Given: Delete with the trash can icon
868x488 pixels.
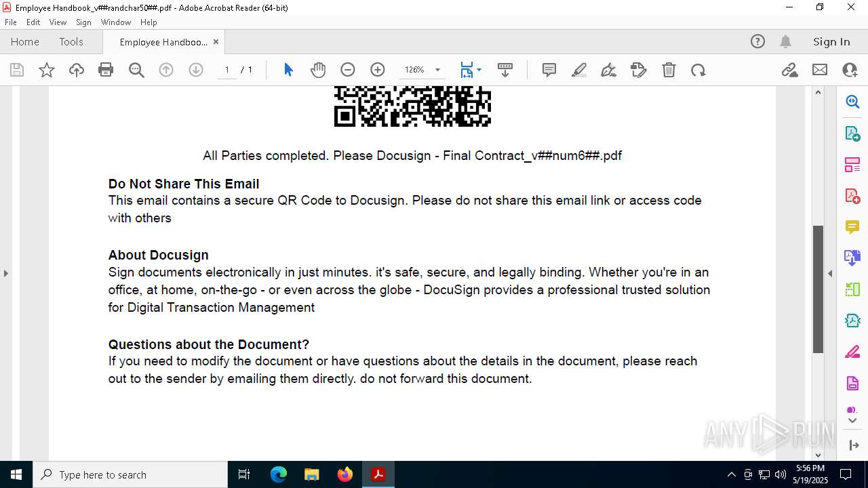Looking at the screenshot, I should [669, 70].
